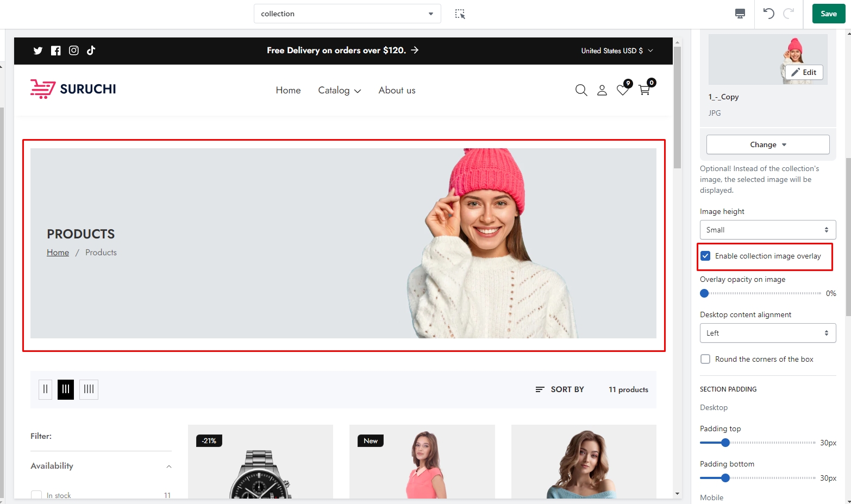
Task: Disable collection image overlay checkbox
Action: point(705,256)
